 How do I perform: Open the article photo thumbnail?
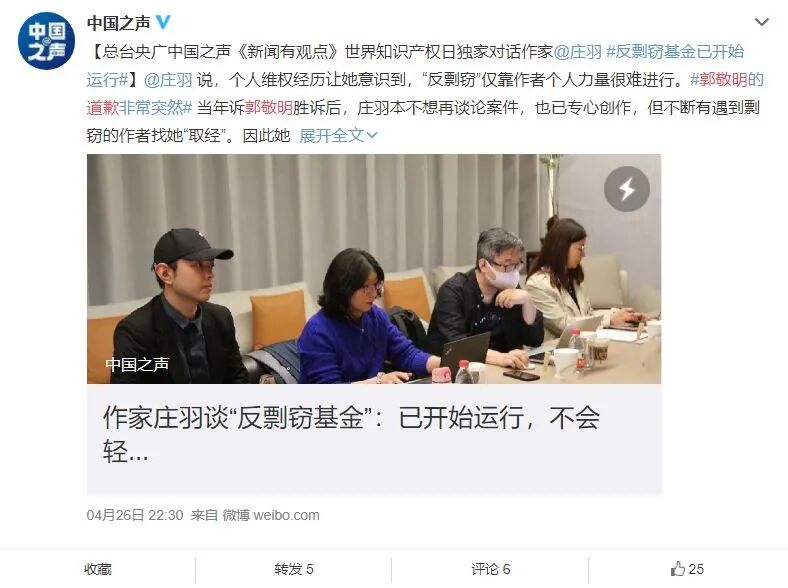pyautogui.click(x=374, y=269)
